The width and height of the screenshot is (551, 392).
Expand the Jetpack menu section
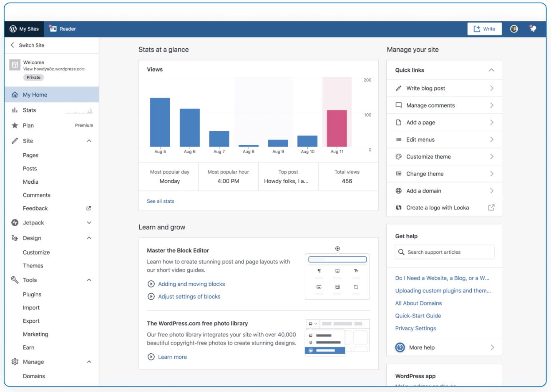tap(89, 222)
